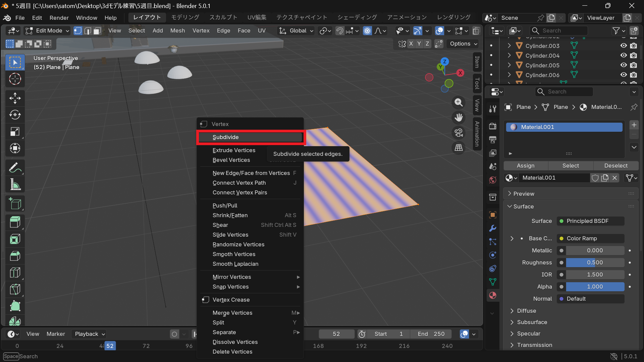The height and width of the screenshot is (362, 644).
Task: Choose Extrude Vertices from context menu
Action: pyautogui.click(x=234, y=150)
